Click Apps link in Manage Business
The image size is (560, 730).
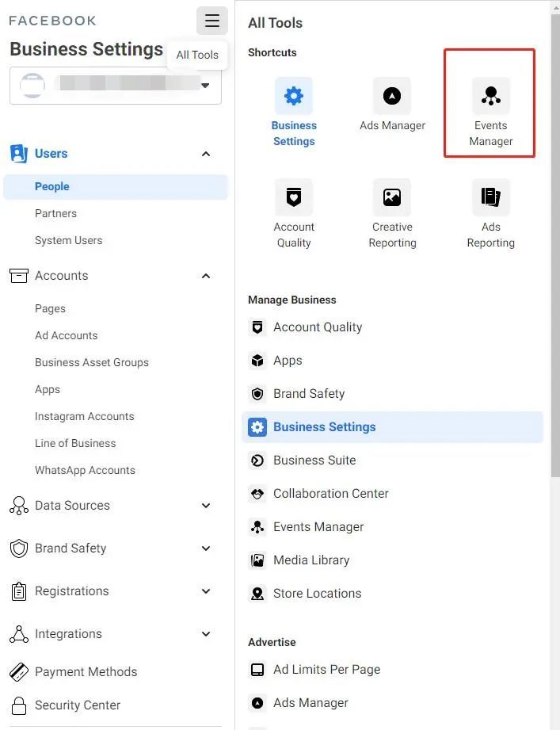[x=288, y=361]
